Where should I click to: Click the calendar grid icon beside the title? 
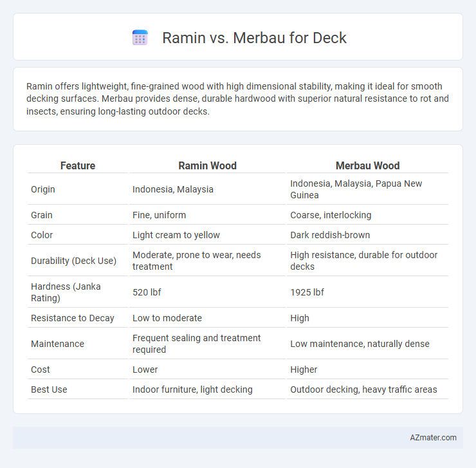(x=140, y=38)
